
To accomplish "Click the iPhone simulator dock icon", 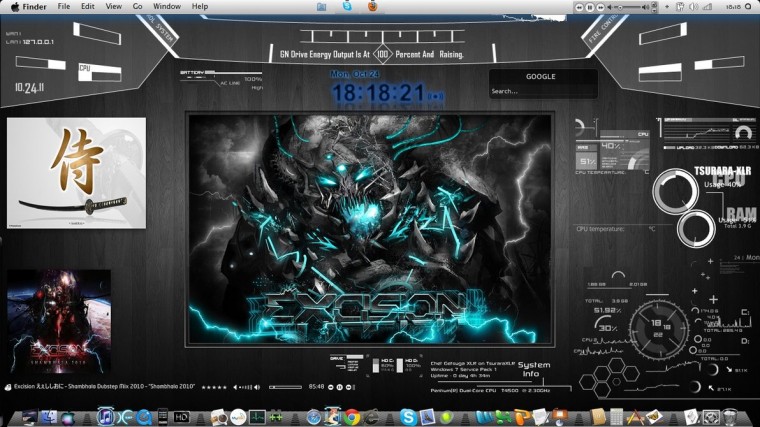I will pyautogui.click(x=162, y=417).
